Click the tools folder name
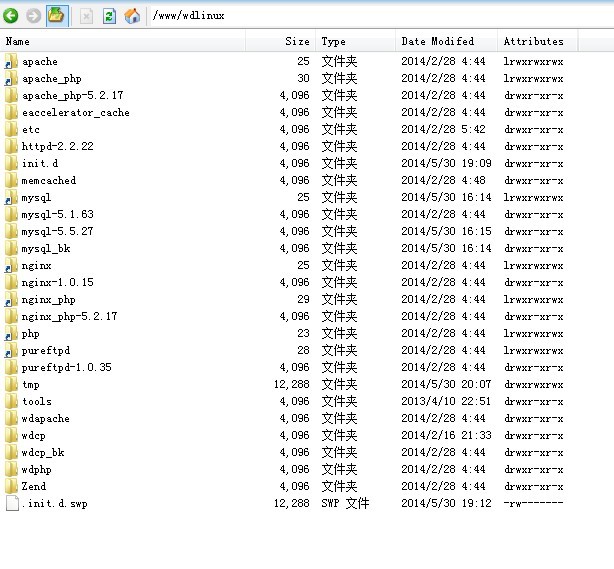Screen dimensions: 614x569 click(37, 401)
